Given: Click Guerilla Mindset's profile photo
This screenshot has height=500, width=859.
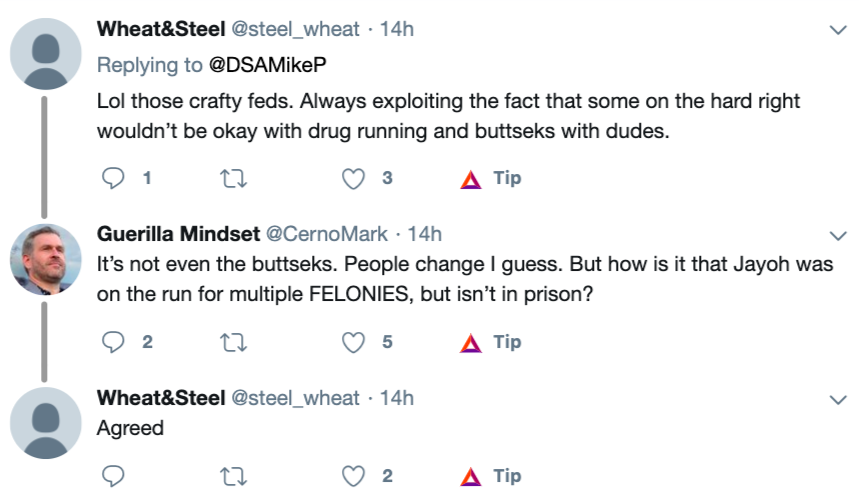Looking at the screenshot, I should [45, 258].
